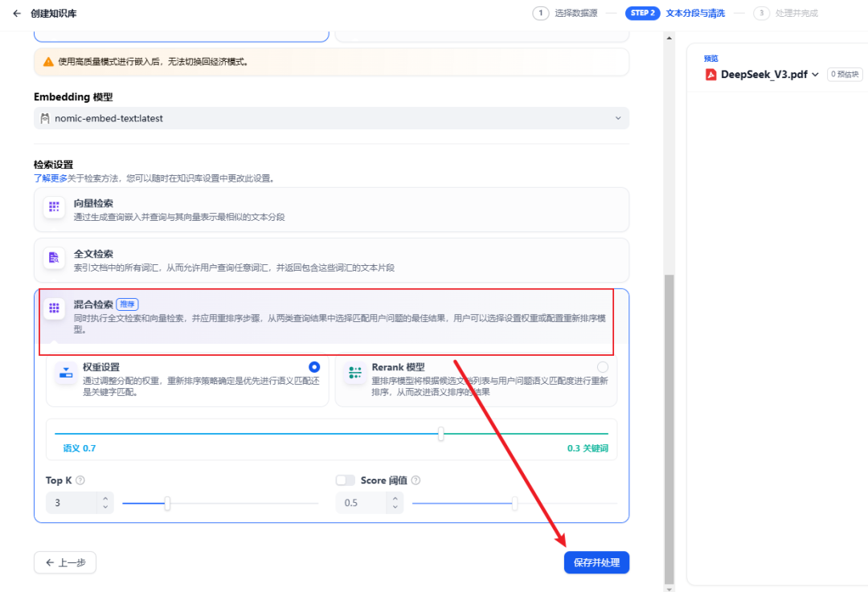Image resolution: width=868 pixels, height=592 pixels.
Task: Enable the Score 阈值 toggle switch
Action: tap(346, 480)
